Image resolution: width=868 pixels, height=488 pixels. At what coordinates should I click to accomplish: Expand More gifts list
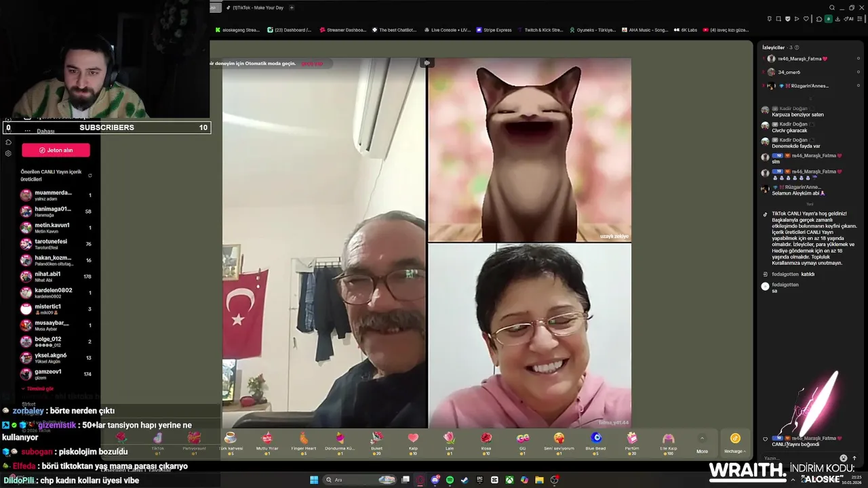tap(702, 444)
